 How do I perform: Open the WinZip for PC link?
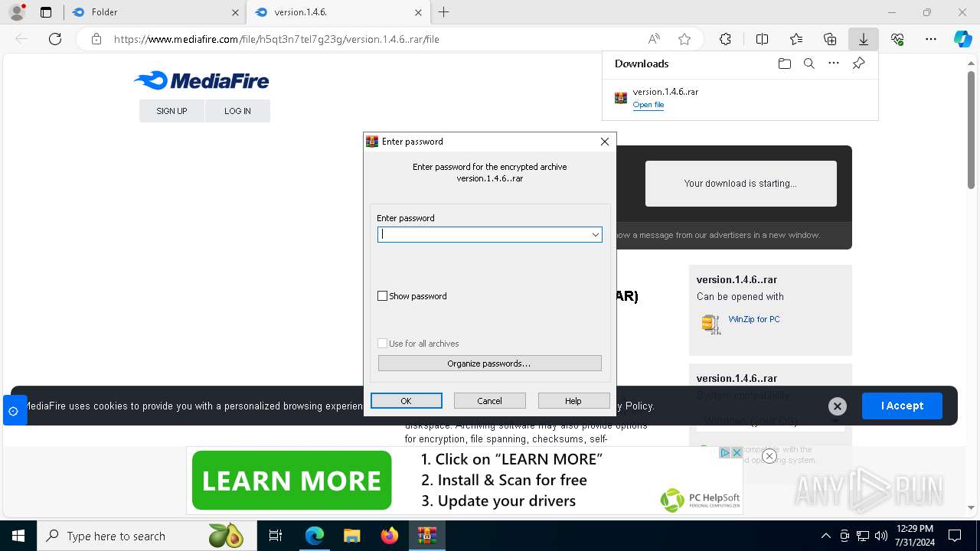click(754, 319)
